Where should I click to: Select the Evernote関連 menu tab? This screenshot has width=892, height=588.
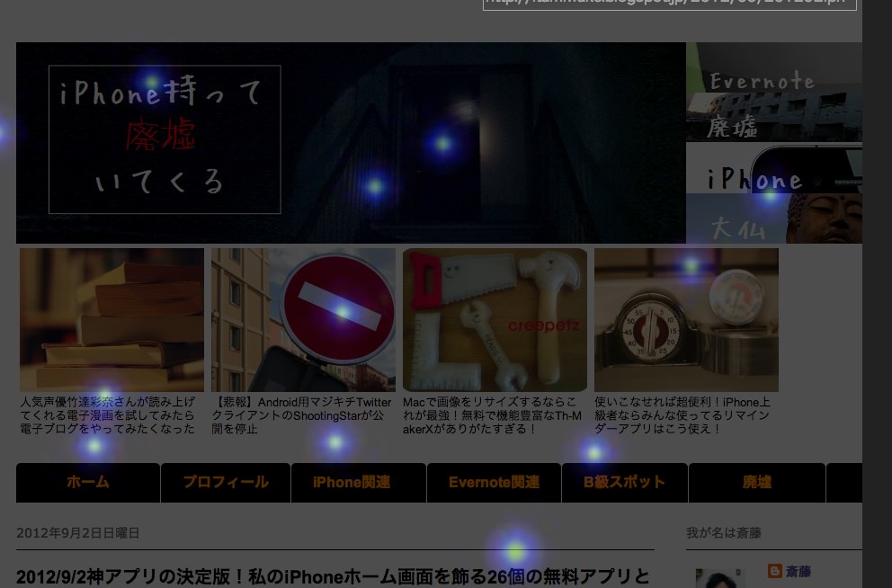coord(494,482)
